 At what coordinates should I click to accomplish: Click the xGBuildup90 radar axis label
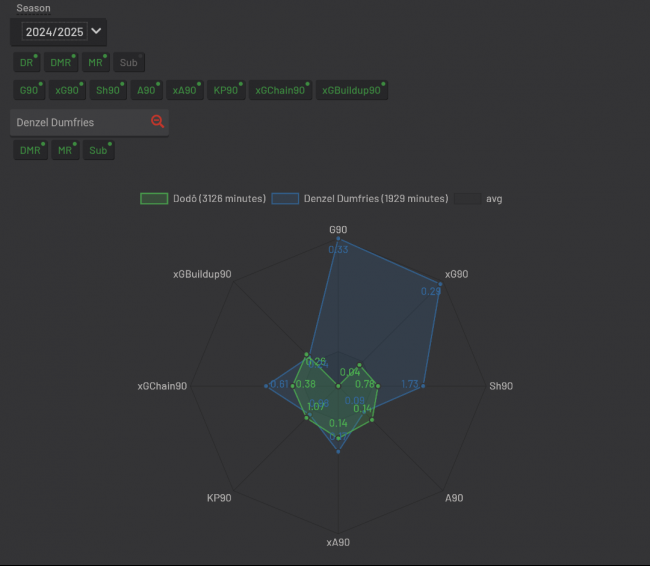coord(202,274)
